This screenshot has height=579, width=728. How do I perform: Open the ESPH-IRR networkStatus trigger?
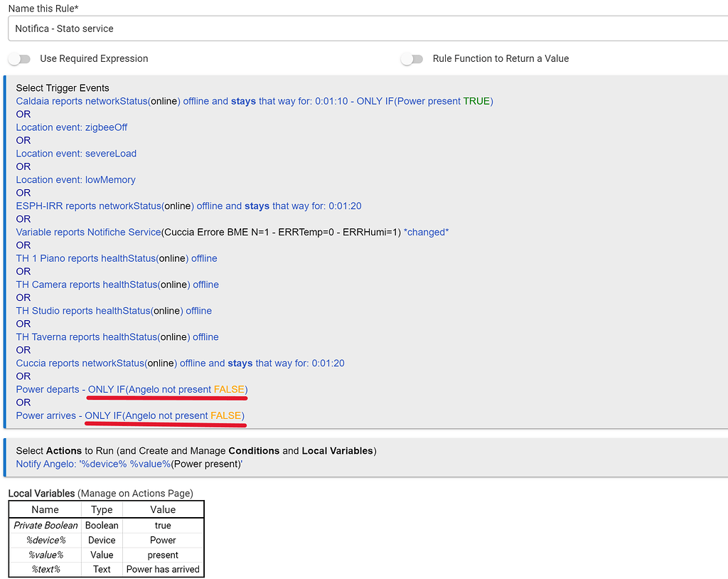188,206
